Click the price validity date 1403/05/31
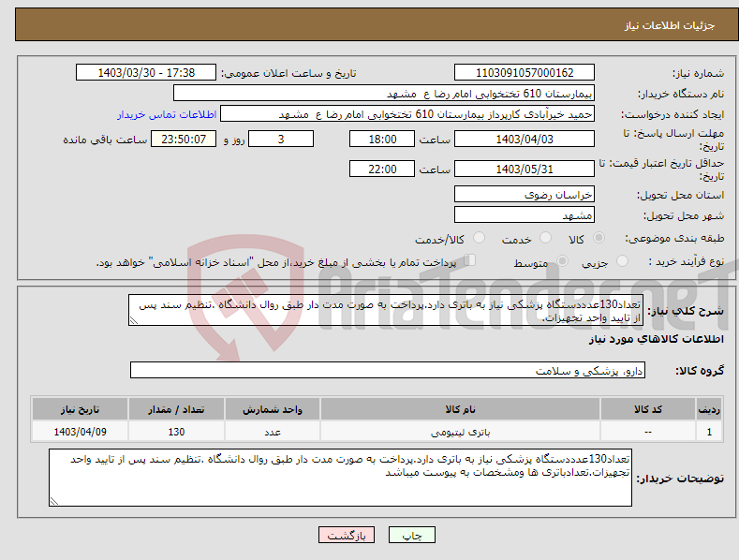 click(525, 169)
